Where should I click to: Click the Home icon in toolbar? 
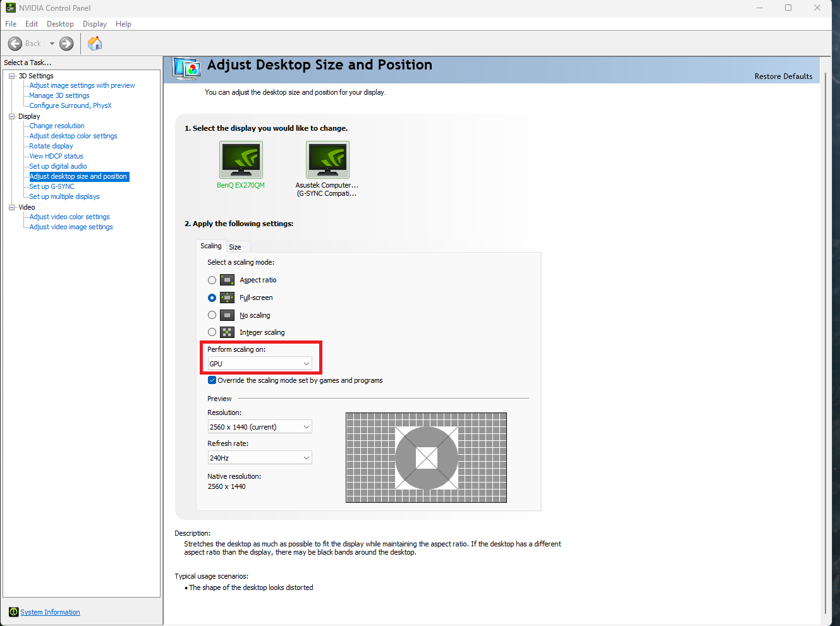pos(95,43)
